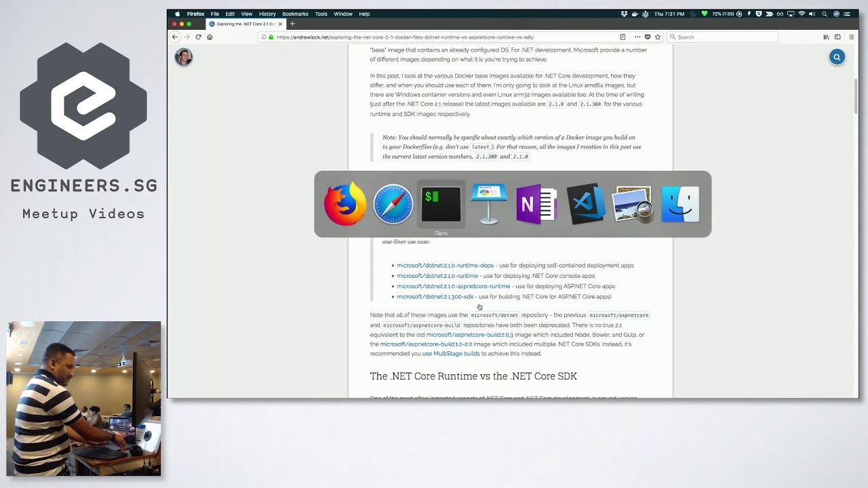Open the Tools menu
The image size is (868, 488).
(321, 14)
